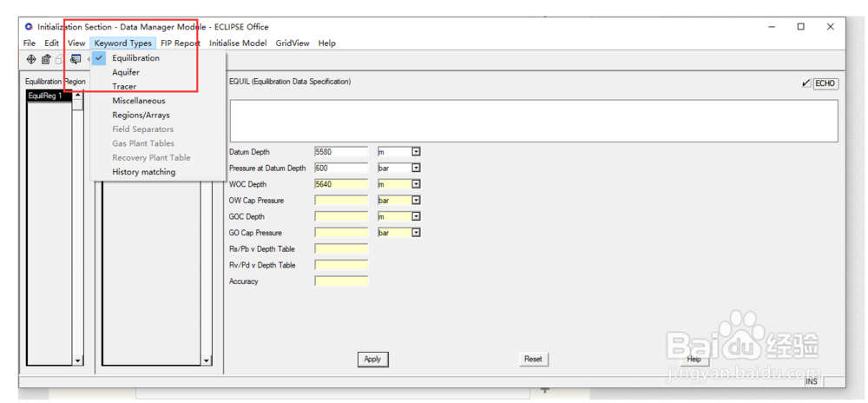Open Datum Depth unit dropdown
Image resolution: width=868 pixels, height=403 pixels.
click(x=417, y=152)
